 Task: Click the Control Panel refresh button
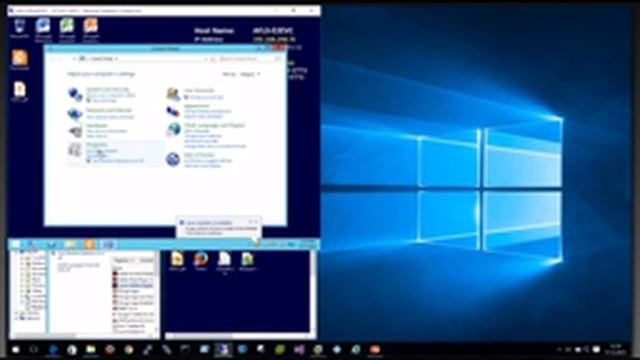click(x=213, y=59)
